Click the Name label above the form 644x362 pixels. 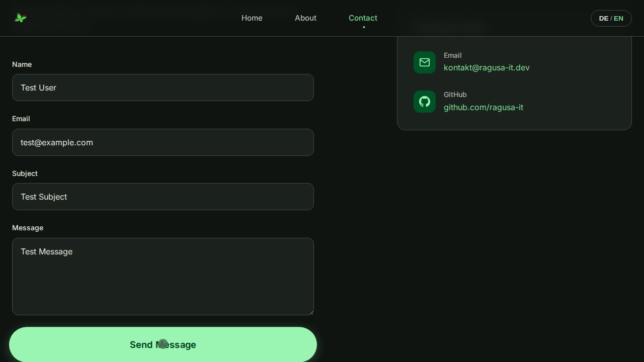(22, 64)
